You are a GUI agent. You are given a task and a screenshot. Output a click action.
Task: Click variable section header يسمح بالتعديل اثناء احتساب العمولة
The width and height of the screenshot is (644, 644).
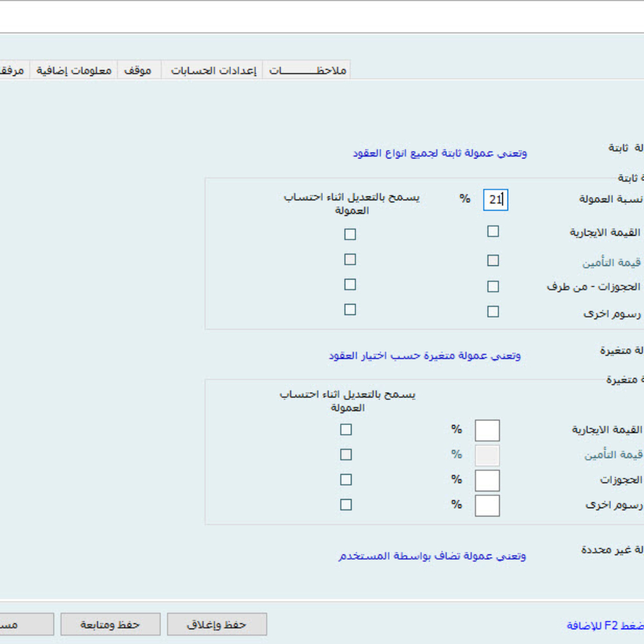point(348,401)
